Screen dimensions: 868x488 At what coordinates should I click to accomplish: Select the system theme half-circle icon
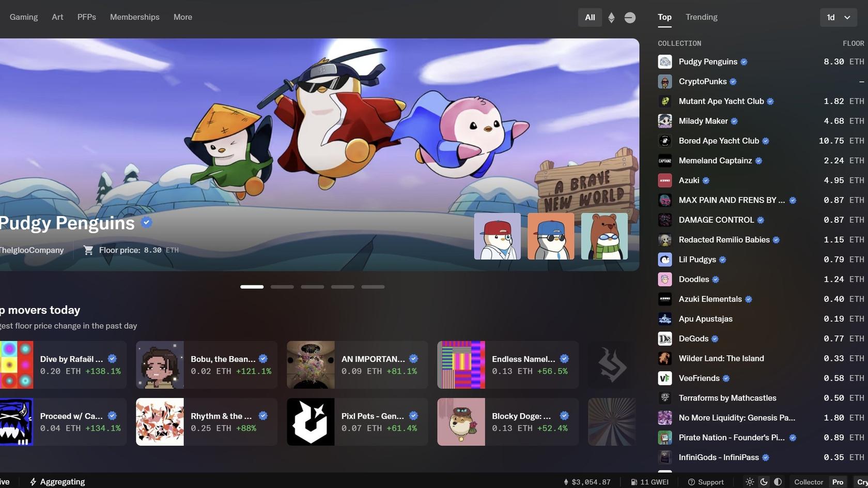pyautogui.click(x=778, y=482)
